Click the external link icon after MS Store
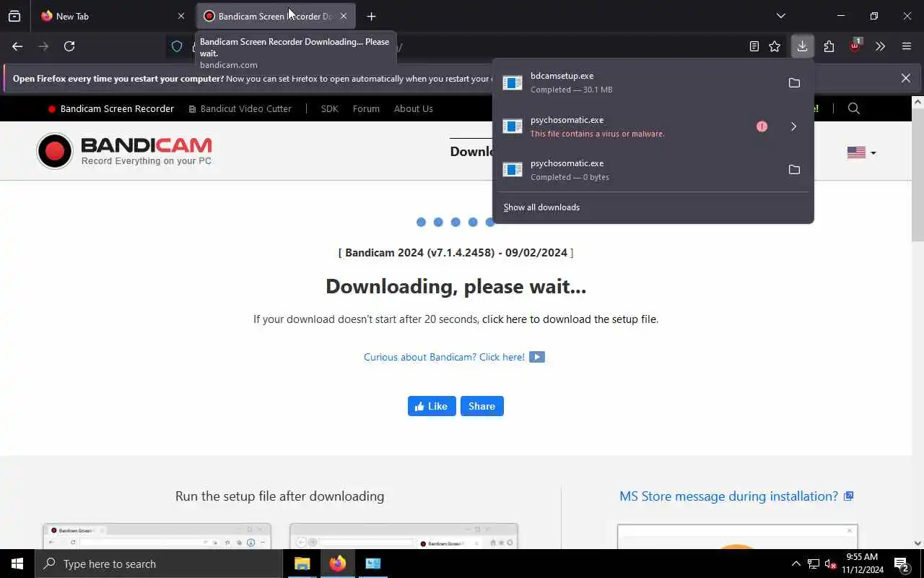Viewport: 924px width, 578px height. click(849, 496)
